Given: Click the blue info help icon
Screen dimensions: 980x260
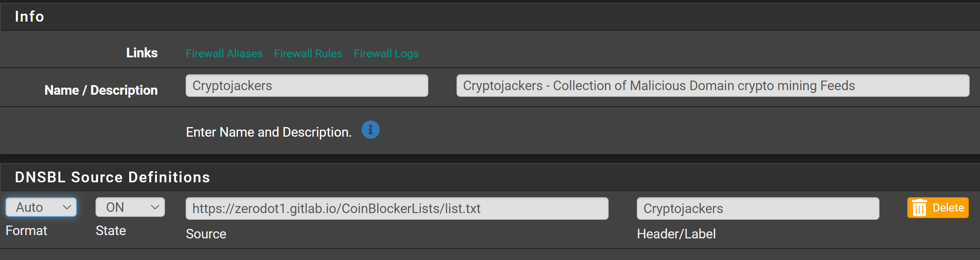Looking at the screenshot, I should pyautogui.click(x=370, y=130).
